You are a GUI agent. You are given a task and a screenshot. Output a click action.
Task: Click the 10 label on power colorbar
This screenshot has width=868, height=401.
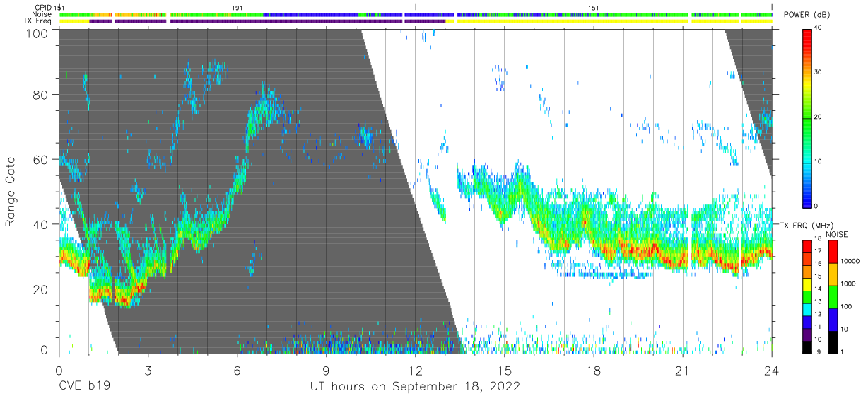(x=818, y=161)
